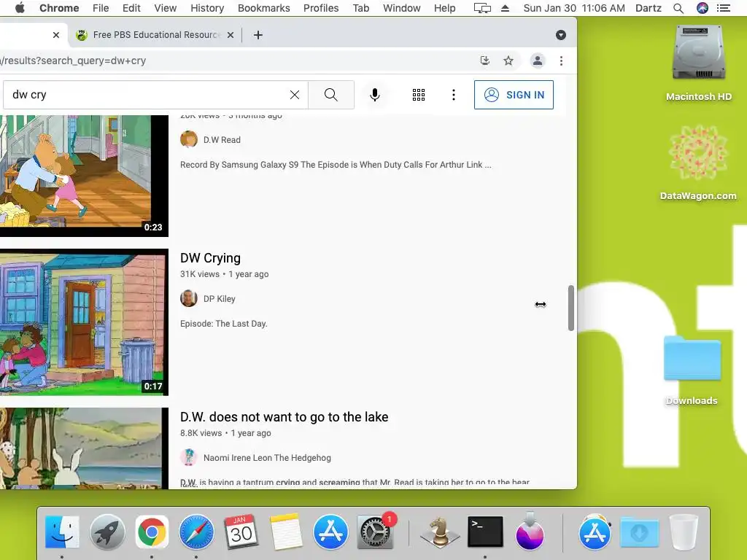Open the Apple menu
This screenshot has height=560, width=747.
[x=20, y=8]
